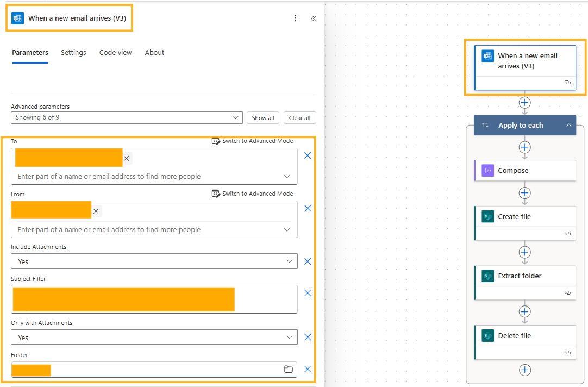588x387 pixels.
Task: Expand the Advanced parameters dropdown
Action: 127,117
